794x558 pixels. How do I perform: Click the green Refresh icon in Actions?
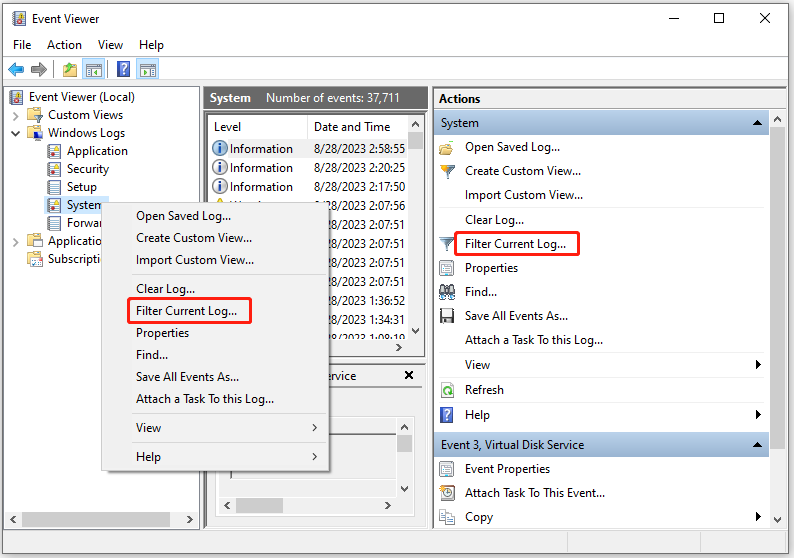click(447, 390)
